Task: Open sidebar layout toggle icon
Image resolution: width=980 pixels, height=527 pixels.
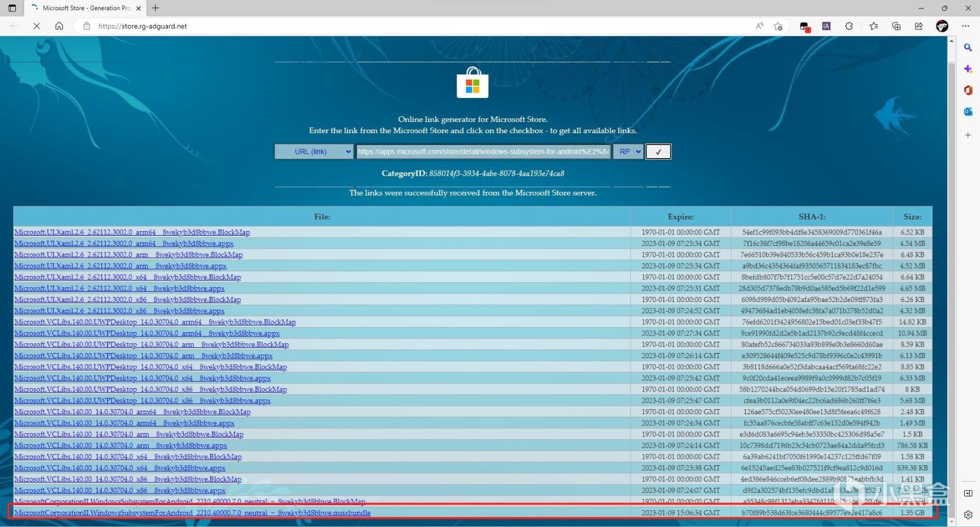Action: point(968,494)
